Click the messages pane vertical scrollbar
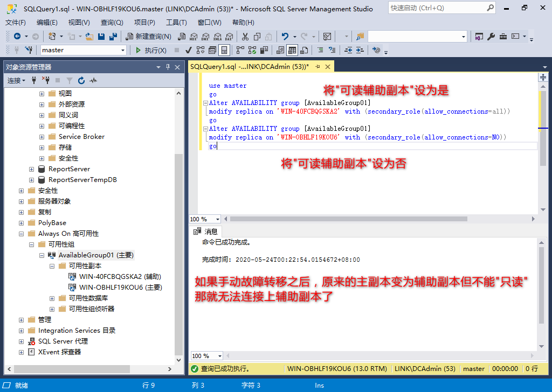The image size is (552, 392). [541, 285]
